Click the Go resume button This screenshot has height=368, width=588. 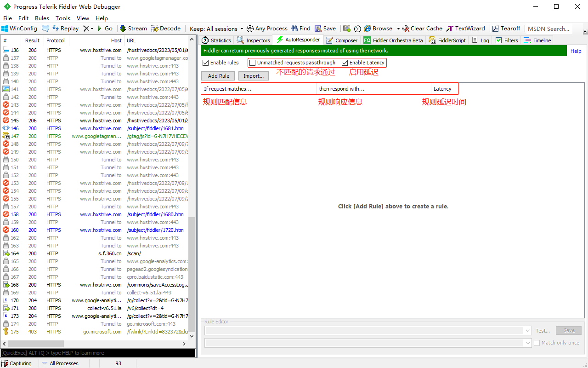tap(105, 29)
